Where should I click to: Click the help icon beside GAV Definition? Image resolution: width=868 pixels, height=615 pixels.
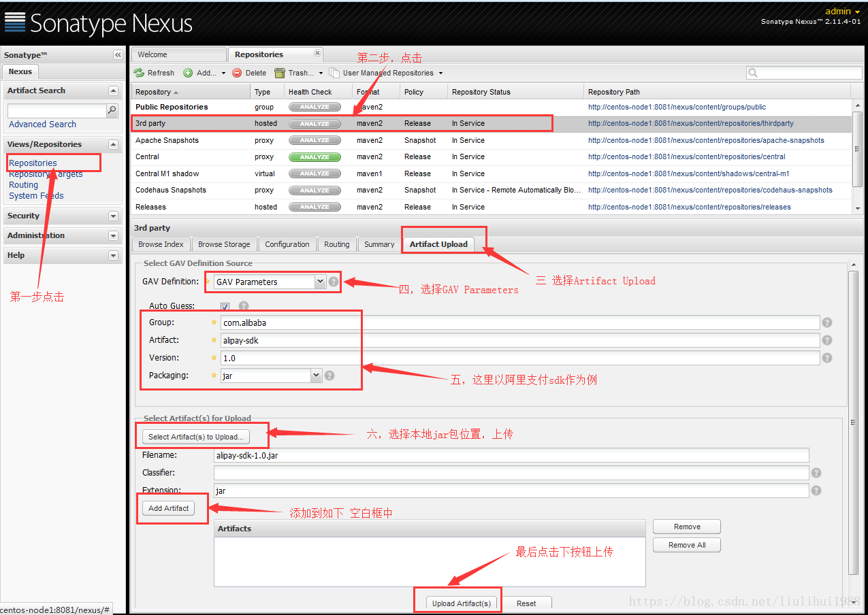click(334, 281)
